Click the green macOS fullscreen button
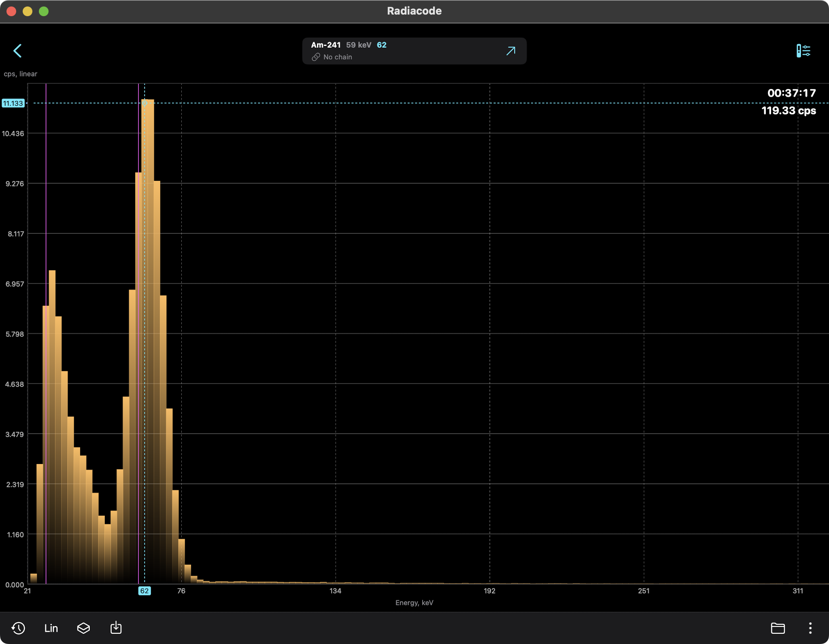This screenshot has width=829, height=644. point(44,11)
